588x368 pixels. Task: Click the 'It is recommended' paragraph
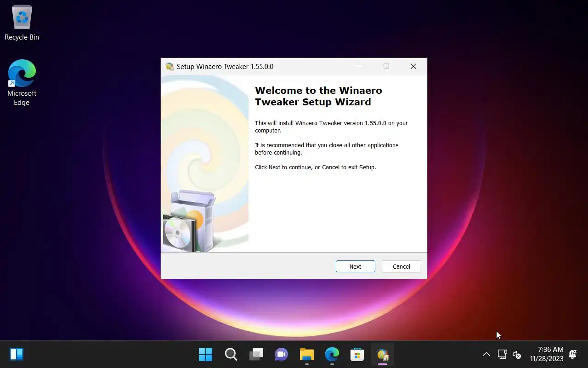point(327,149)
